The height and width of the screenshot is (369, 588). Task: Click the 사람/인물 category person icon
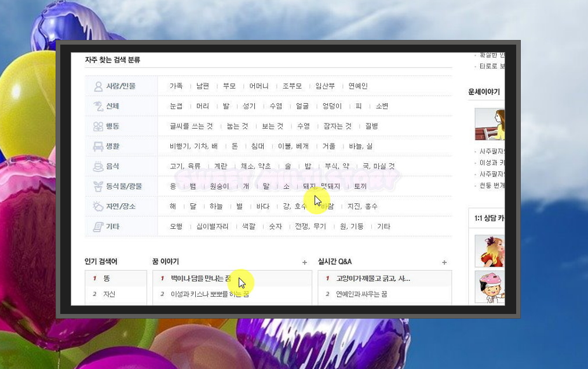(x=98, y=87)
